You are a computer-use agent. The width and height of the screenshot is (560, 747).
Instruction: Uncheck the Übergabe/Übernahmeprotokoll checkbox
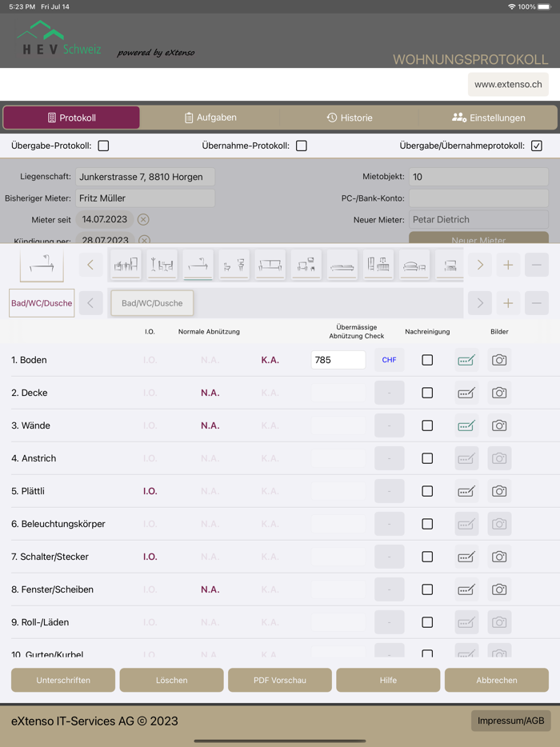click(x=537, y=146)
